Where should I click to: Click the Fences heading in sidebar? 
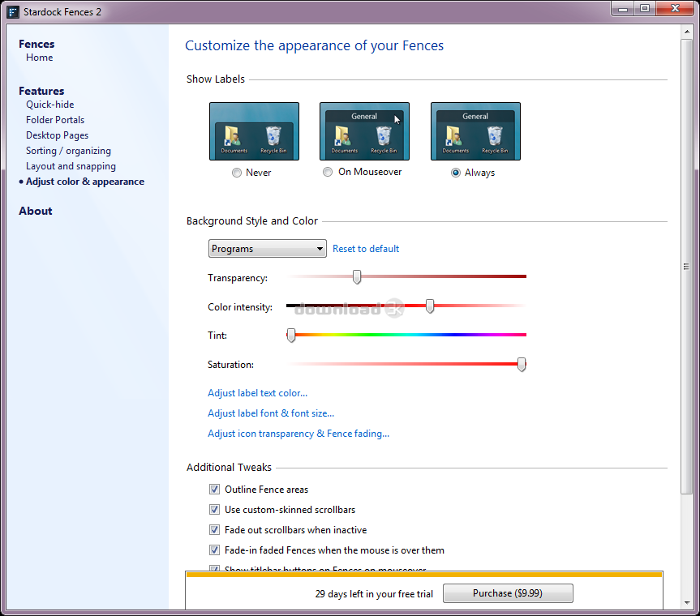(37, 44)
